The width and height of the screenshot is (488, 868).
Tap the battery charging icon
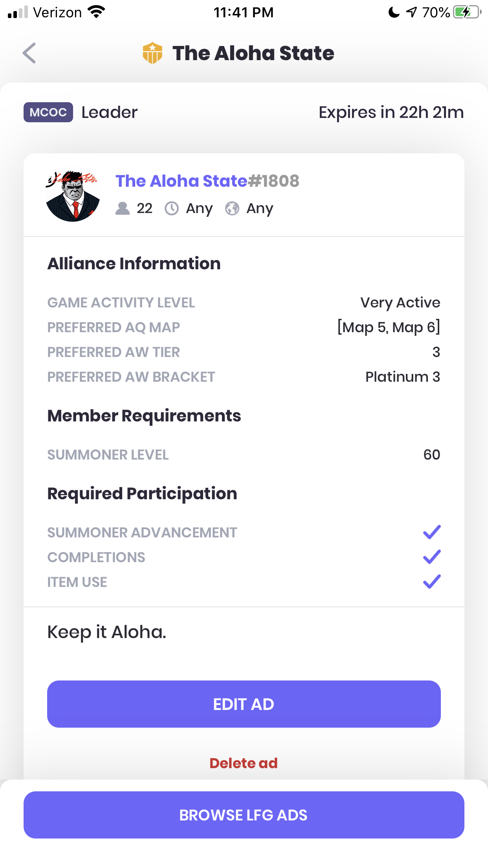(x=467, y=12)
